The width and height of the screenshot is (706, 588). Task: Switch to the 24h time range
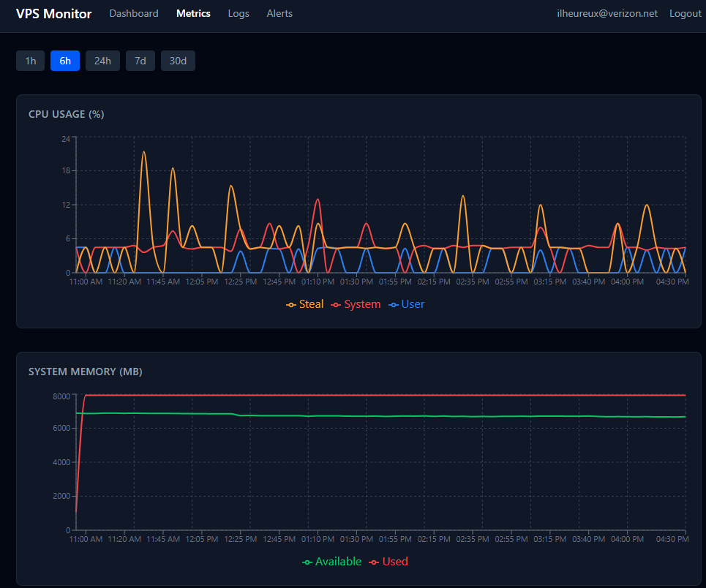[102, 61]
